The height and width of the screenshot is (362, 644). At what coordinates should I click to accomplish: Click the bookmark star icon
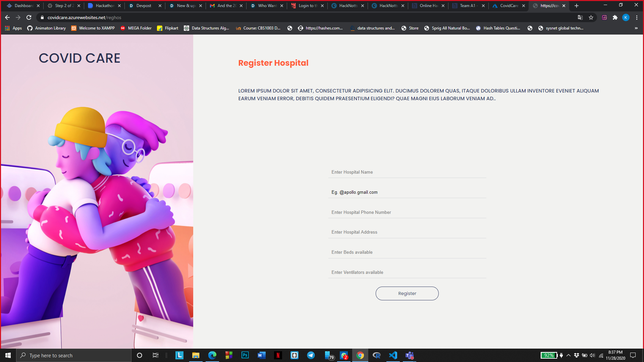click(x=591, y=17)
